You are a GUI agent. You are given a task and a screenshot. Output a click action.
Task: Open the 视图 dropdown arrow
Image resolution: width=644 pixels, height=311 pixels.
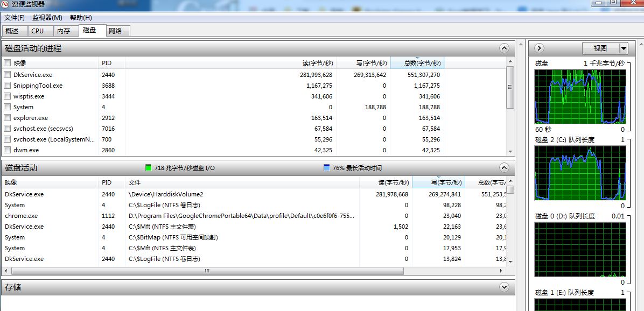(624, 48)
